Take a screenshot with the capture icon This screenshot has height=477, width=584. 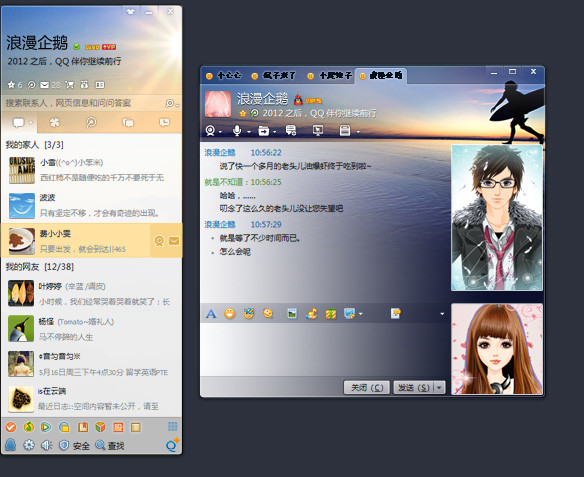[349, 314]
